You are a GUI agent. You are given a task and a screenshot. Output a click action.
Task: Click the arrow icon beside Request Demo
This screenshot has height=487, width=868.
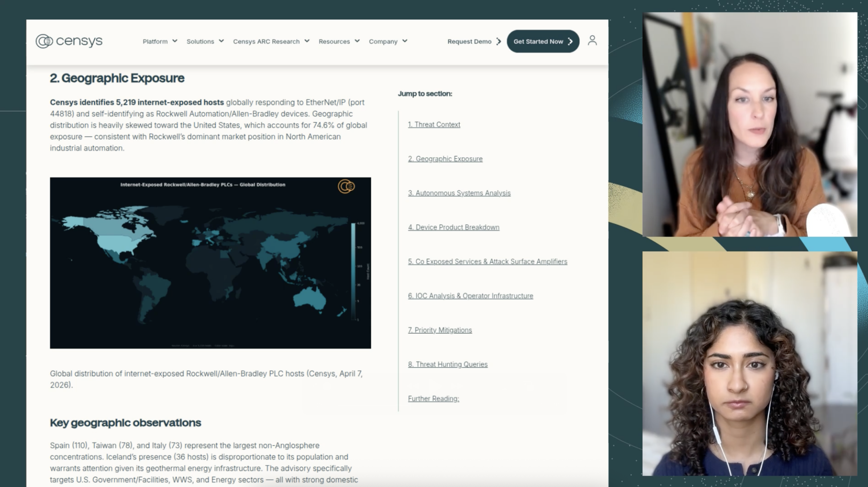tap(498, 41)
